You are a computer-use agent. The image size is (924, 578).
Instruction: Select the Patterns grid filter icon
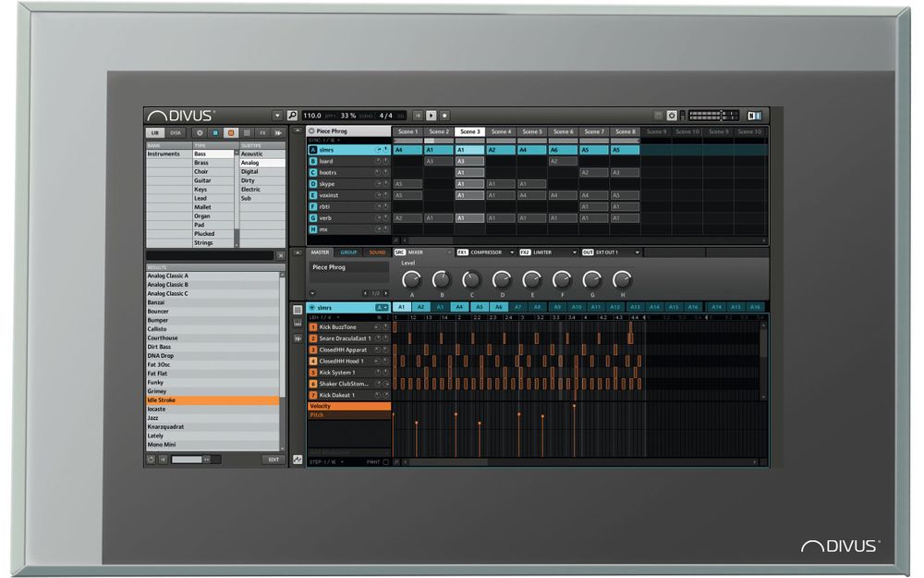(x=247, y=132)
